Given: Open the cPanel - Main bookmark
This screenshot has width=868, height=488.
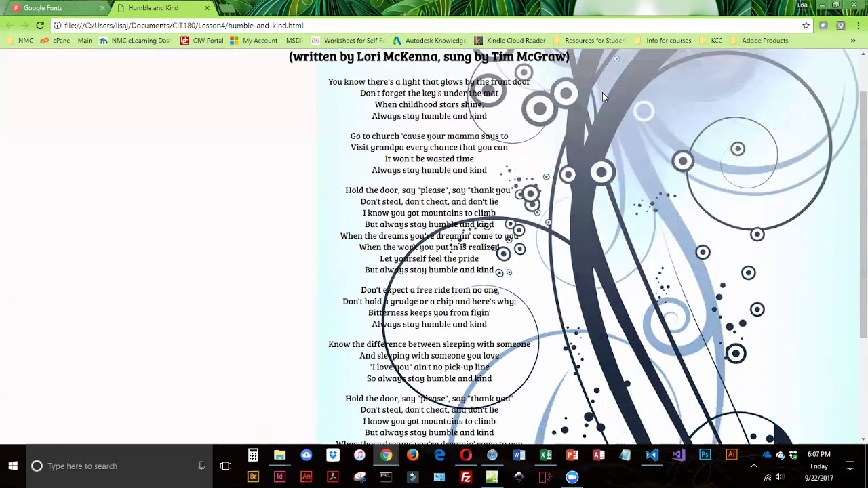Looking at the screenshot, I should (x=66, y=41).
